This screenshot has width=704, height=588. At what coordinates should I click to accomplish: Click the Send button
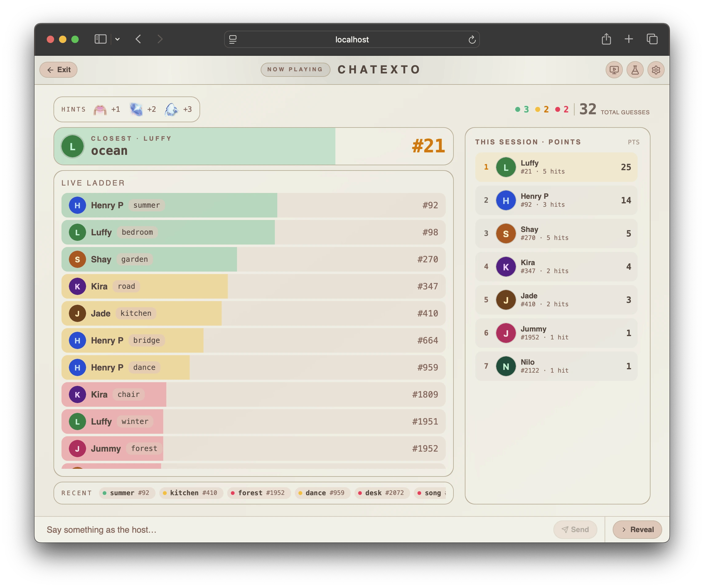point(575,529)
